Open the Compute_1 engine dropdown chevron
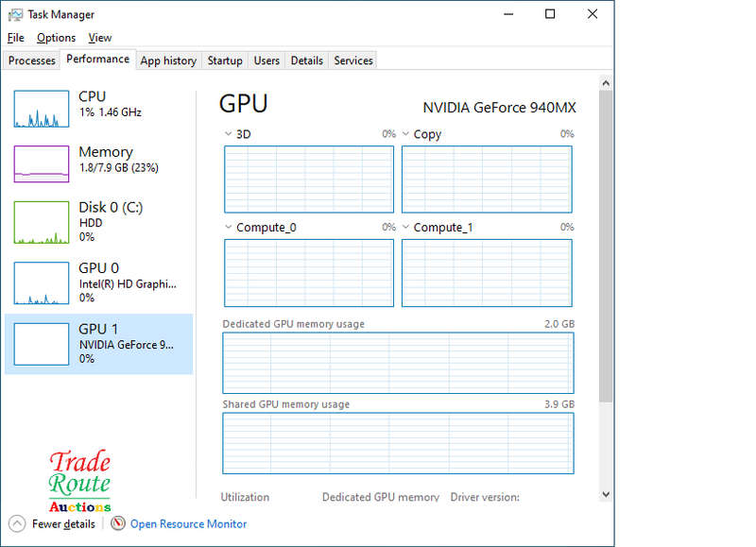 406,227
